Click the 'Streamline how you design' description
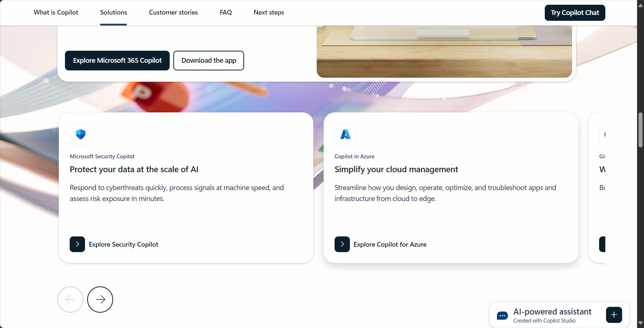644x328 pixels. point(445,193)
